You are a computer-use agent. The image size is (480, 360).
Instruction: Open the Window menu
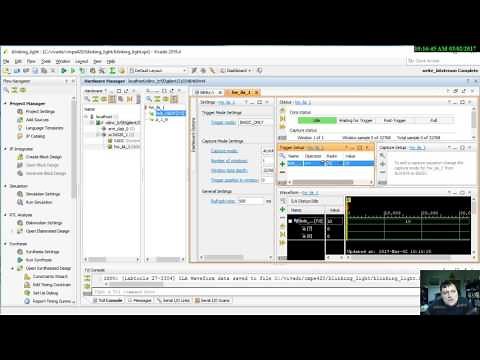coord(63,61)
